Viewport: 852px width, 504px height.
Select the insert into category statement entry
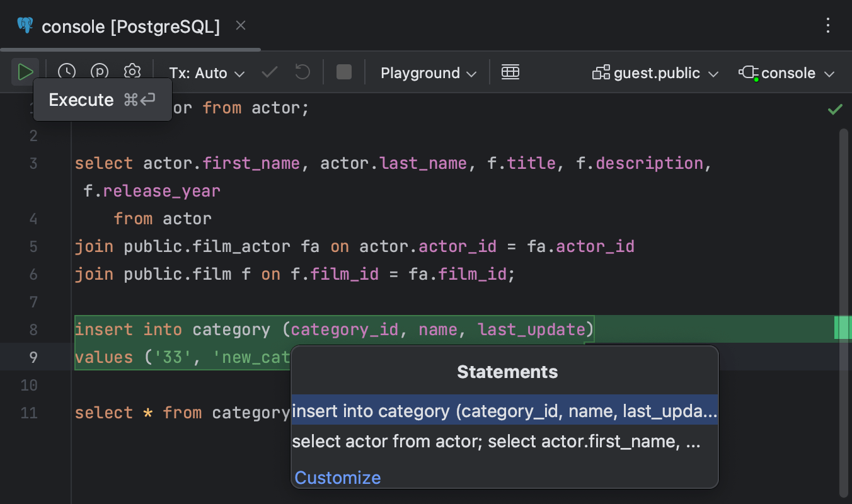[x=504, y=410]
